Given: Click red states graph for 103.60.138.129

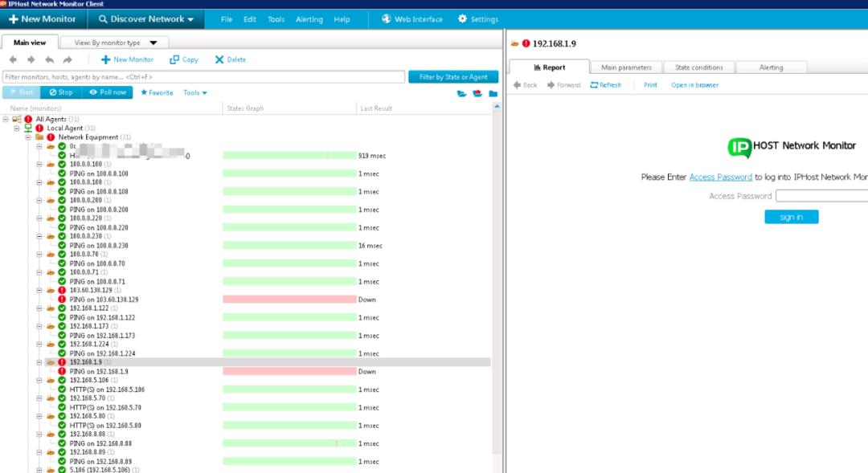Looking at the screenshot, I should [x=289, y=300].
